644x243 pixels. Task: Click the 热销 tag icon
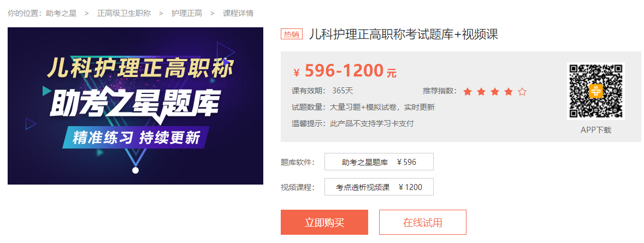[292, 34]
